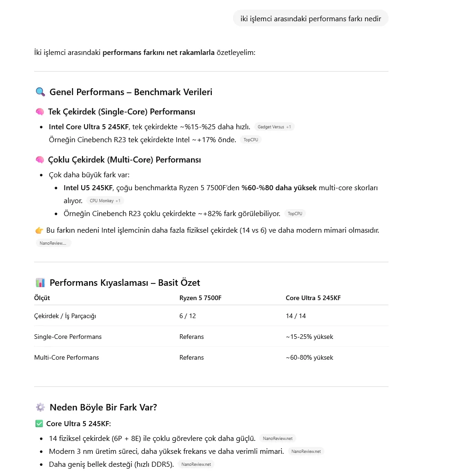Click the '~60-80% yüksek' table cell
Screen dimensions: 472x476
309,357
